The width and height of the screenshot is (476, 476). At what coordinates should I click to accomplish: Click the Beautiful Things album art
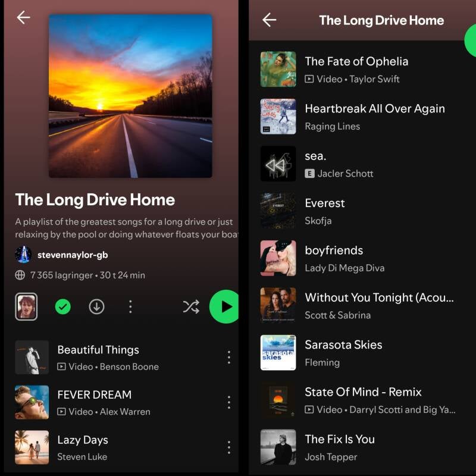coord(32,358)
